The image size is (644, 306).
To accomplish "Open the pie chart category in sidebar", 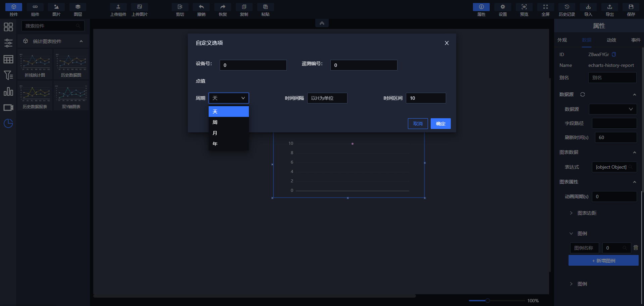I will point(8,124).
